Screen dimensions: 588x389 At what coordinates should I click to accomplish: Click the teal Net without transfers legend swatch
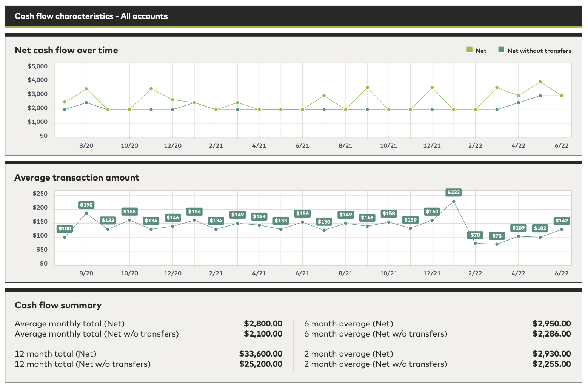tap(501, 50)
